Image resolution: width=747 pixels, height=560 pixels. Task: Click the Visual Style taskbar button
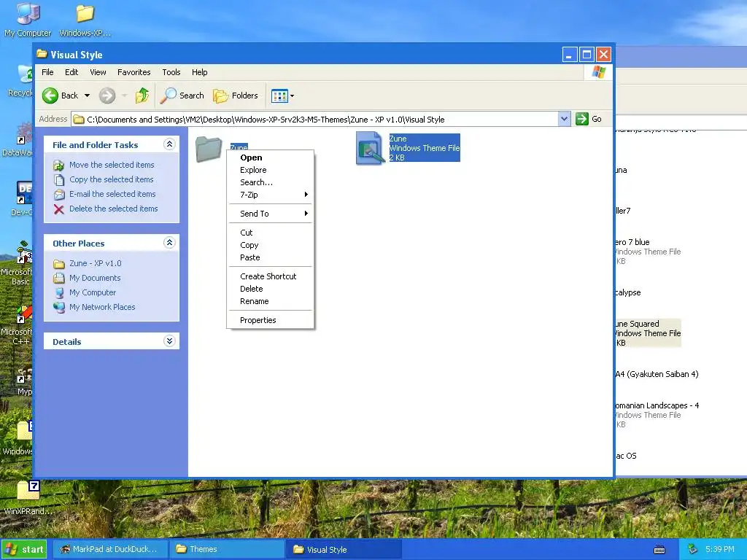(344, 550)
